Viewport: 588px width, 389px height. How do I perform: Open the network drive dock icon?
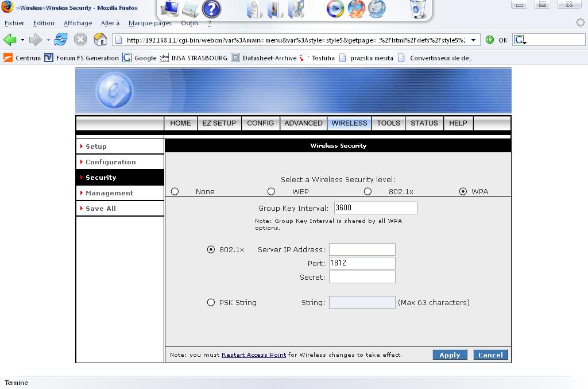191,9
